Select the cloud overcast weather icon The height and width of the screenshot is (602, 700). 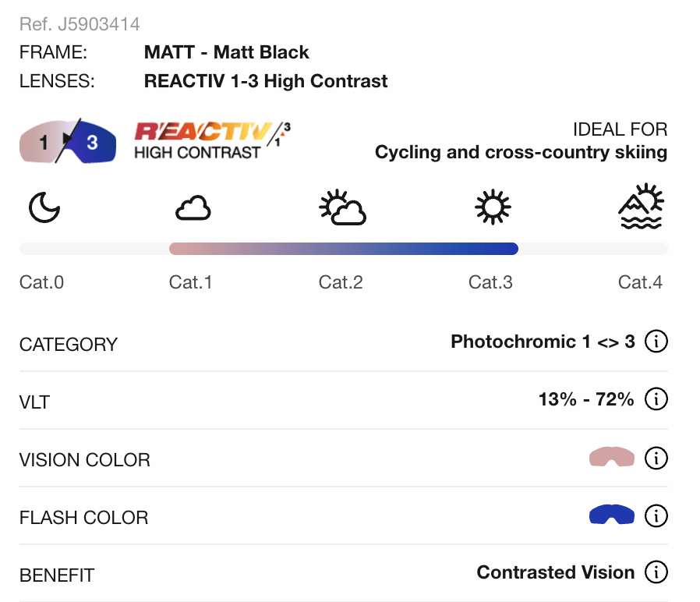(193, 208)
